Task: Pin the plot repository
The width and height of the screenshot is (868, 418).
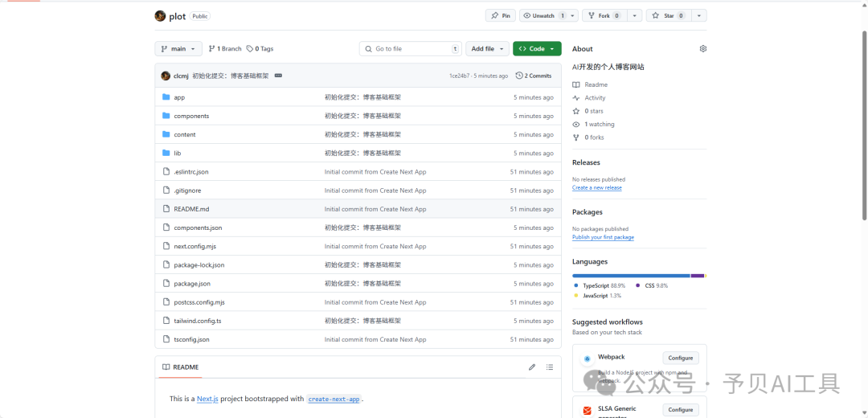Action: 501,16
